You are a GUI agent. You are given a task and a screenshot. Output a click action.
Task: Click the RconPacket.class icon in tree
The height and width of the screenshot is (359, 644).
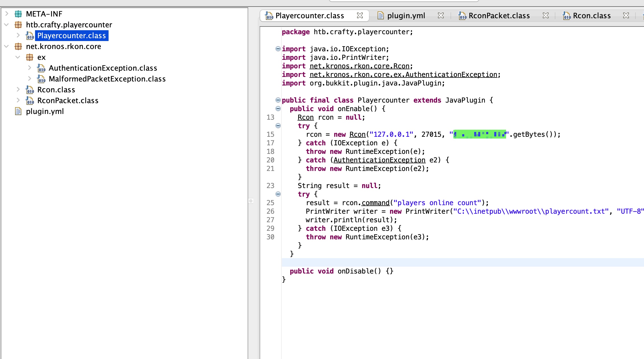(x=30, y=101)
